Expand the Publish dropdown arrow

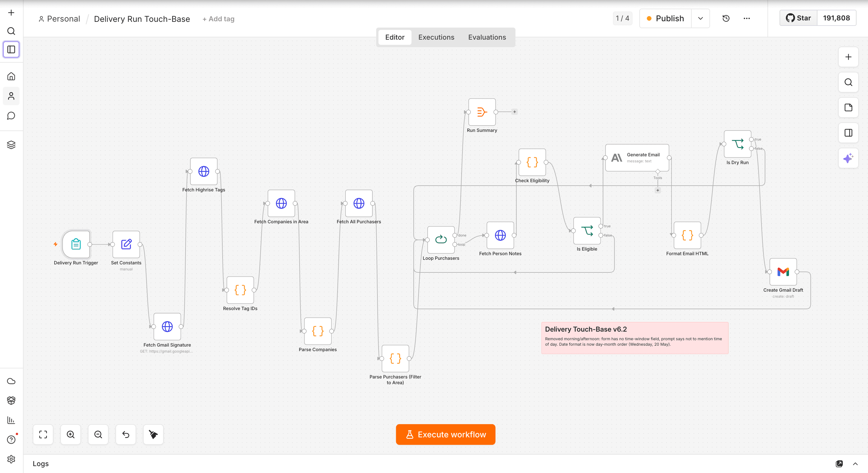click(x=701, y=18)
